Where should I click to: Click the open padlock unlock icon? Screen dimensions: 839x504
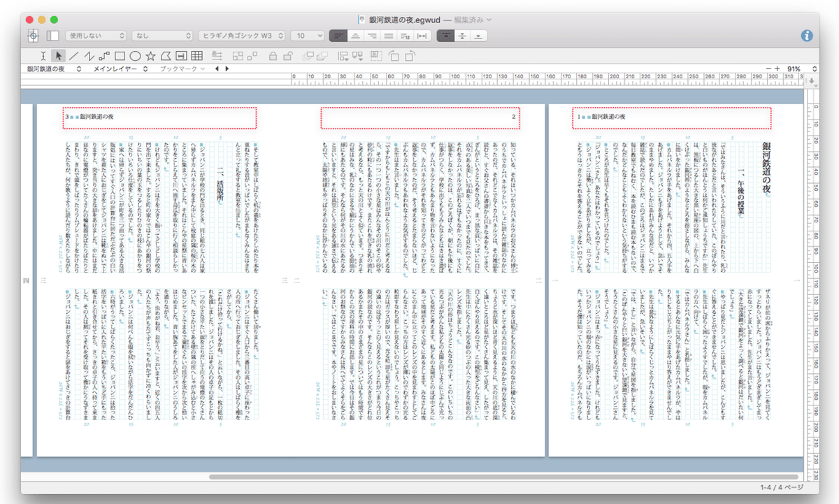point(288,55)
